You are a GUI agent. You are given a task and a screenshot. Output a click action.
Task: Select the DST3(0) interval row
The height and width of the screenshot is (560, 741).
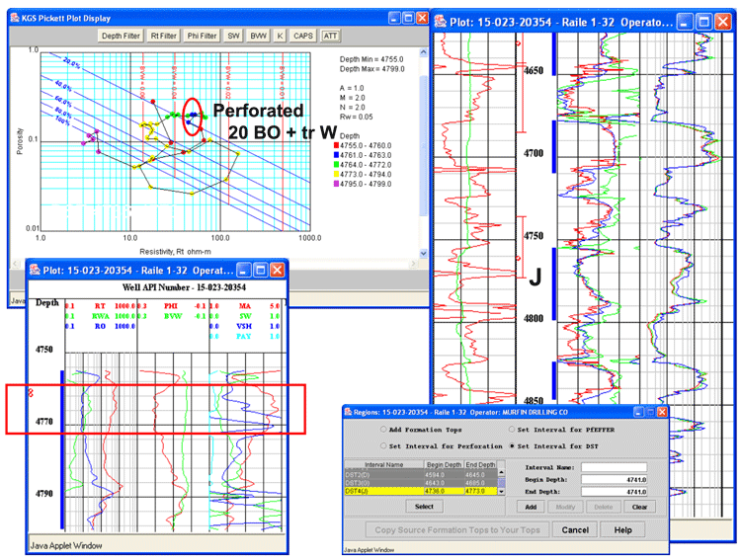(421, 483)
